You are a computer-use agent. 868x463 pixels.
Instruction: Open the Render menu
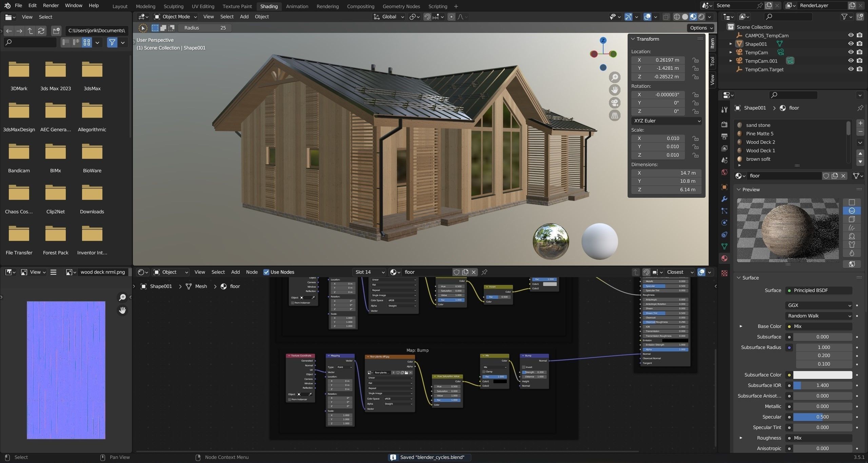pyautogui.click(x=51, y=5)
